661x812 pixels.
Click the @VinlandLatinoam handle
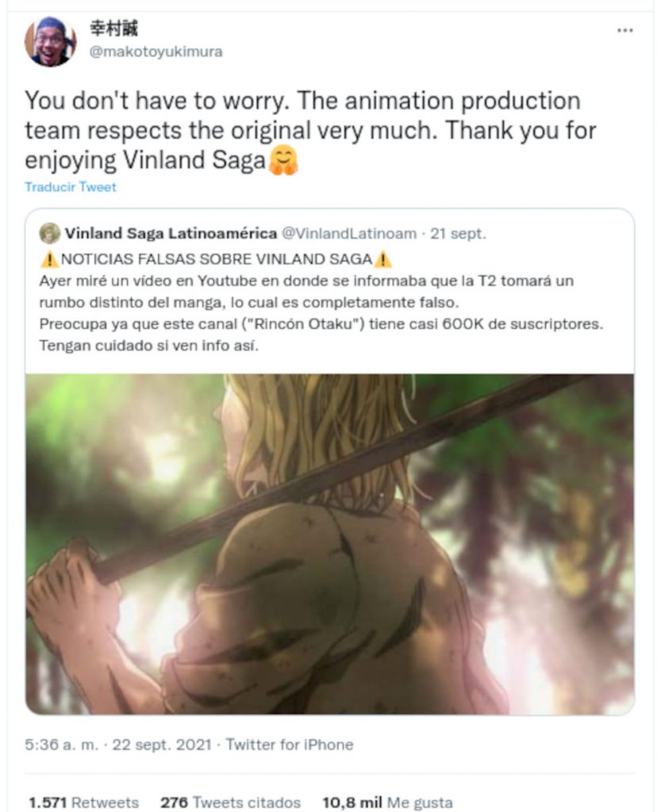coord(349,233)
